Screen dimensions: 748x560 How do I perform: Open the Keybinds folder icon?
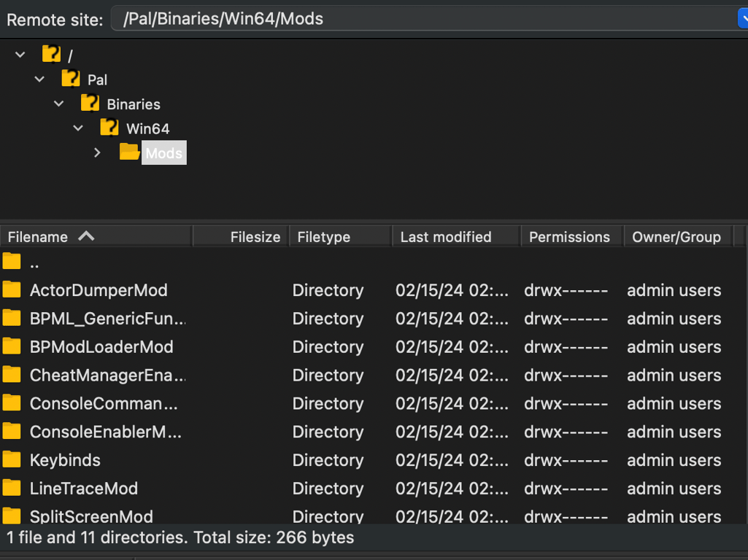[x=12, y=460]
